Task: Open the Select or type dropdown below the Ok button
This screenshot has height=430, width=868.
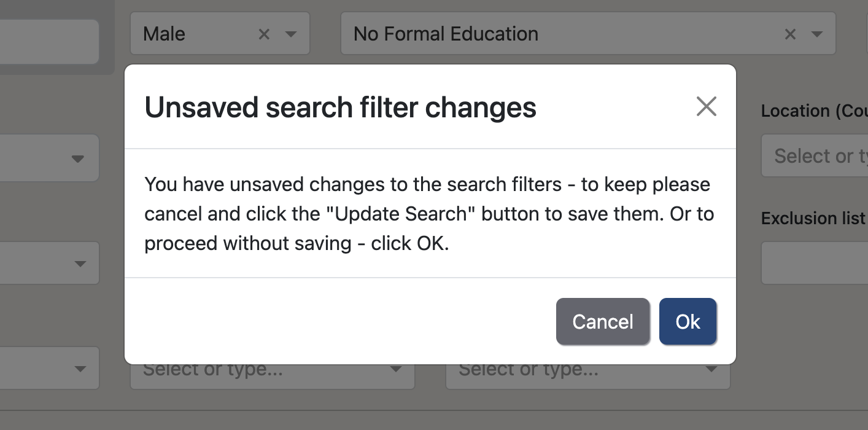Action: 710,368
